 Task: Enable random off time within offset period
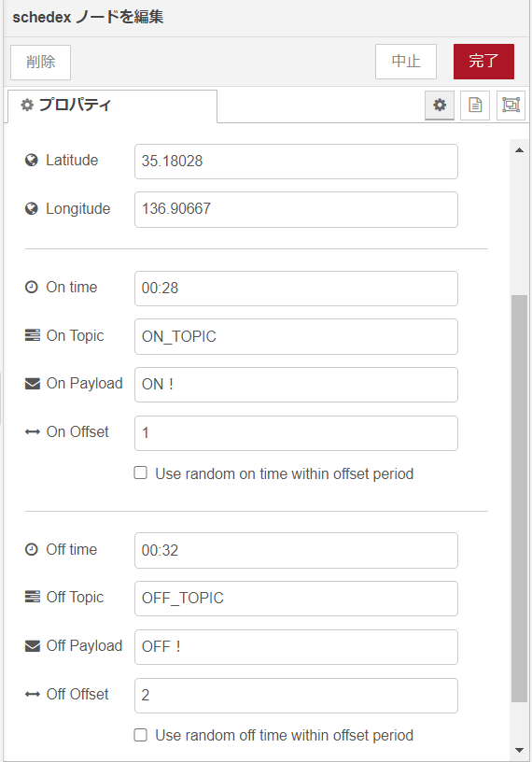(140, 735)
